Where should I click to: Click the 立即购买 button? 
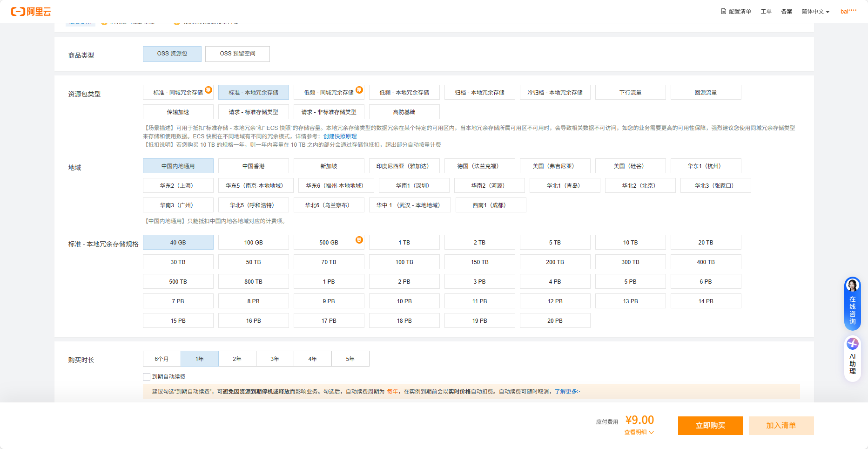pyautogui.click(x=710, y=426)
